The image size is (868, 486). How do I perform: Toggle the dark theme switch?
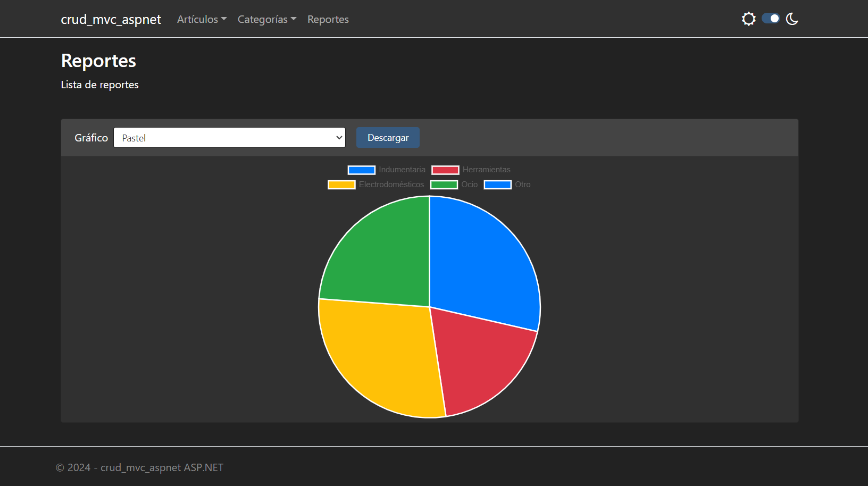point(771,19)
